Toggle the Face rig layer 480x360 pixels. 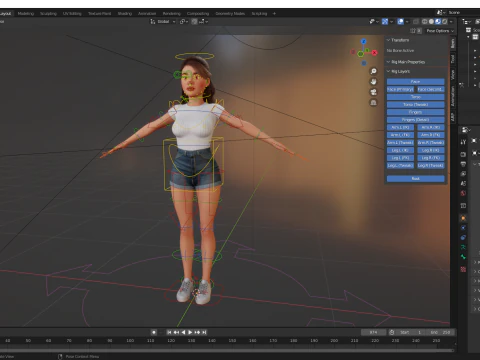(415, 82)
